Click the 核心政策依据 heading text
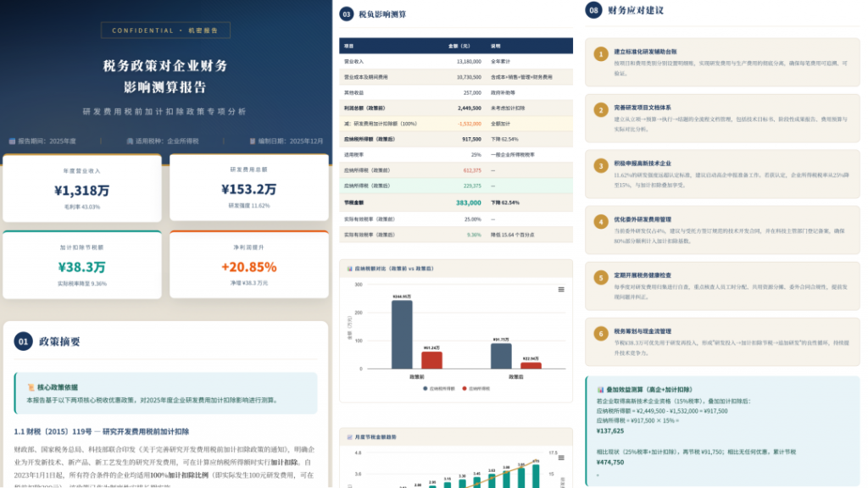The width and height of the screenshot is (868, 488). [x=58, y=387]
